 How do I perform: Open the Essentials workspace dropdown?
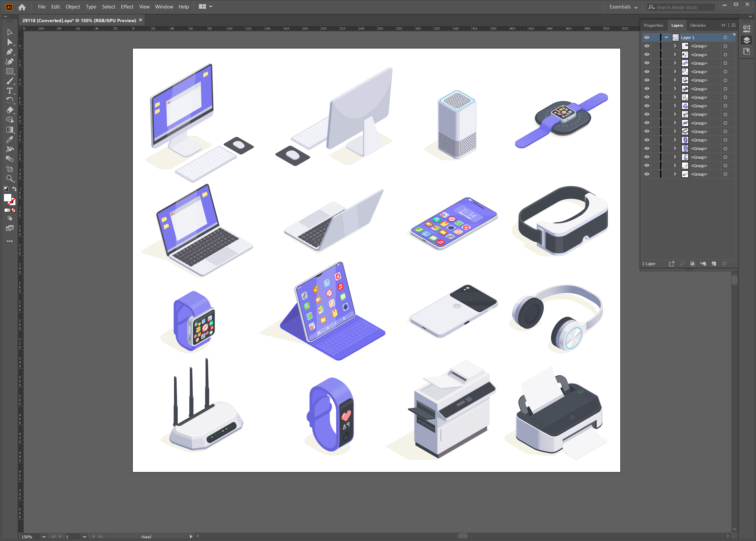click(x=623, y=7)
